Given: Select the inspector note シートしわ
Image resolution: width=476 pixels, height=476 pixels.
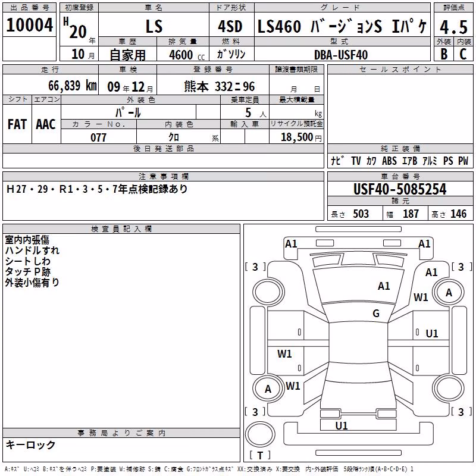Looking at the screenshot, I should pos(27,261).
